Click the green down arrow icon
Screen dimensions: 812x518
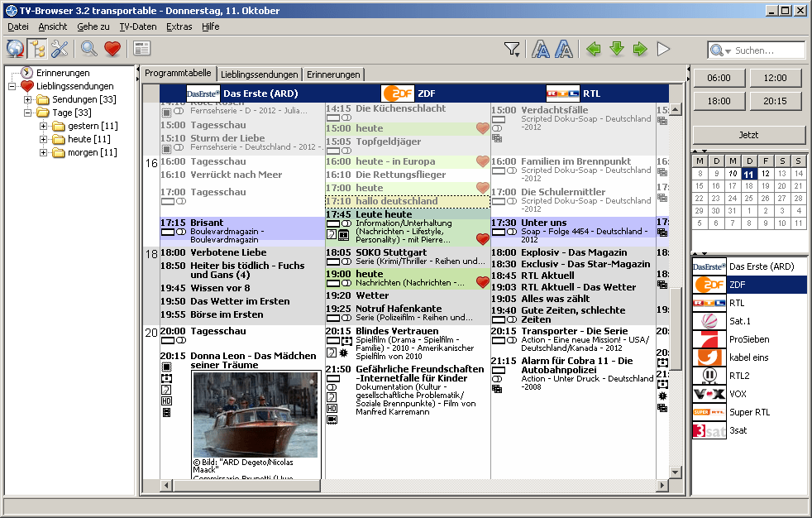(617, 49)
